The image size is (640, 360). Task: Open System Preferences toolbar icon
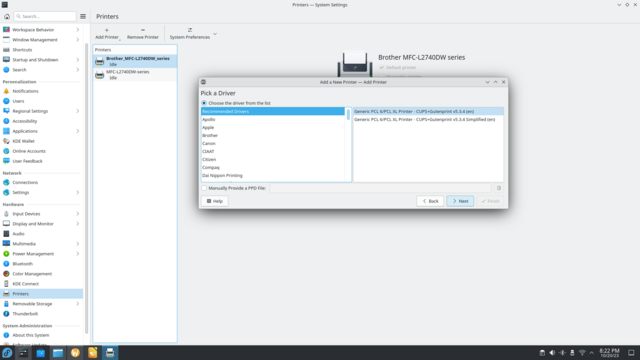(190, 30)
